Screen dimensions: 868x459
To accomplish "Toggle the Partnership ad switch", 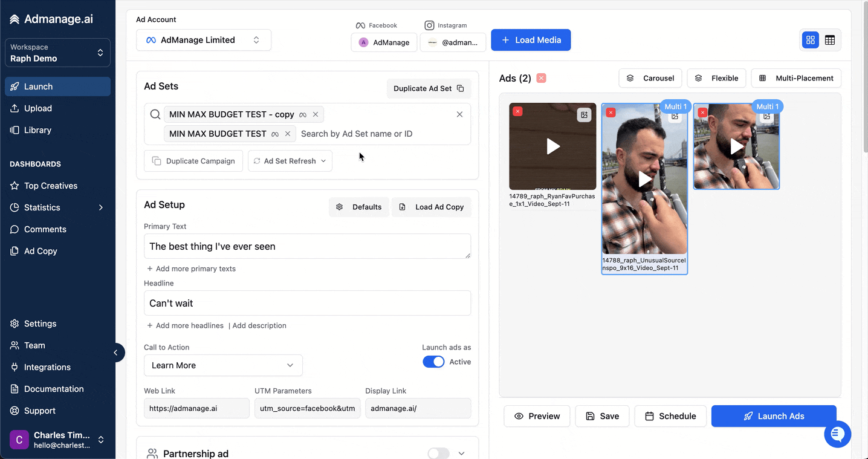I will 439,454.
